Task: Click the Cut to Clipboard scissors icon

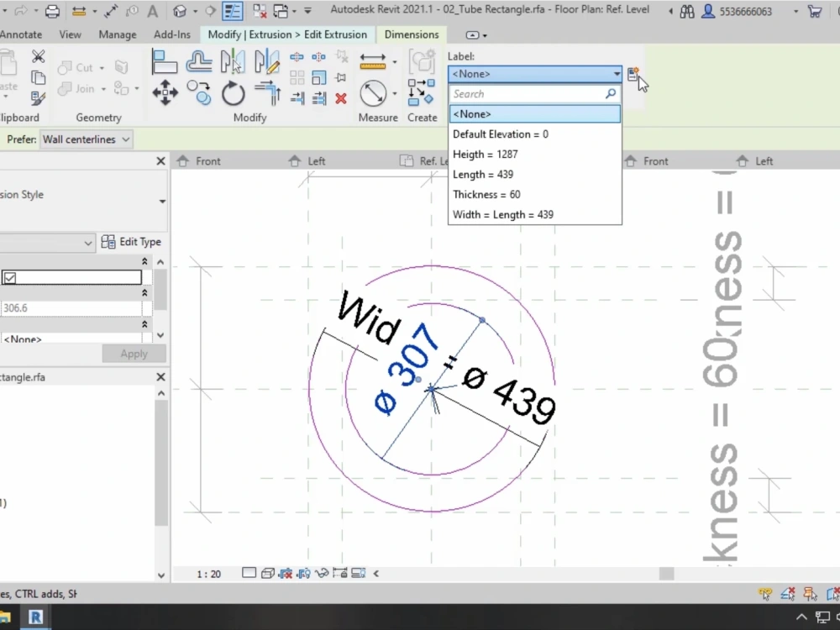Action: (x=38, y=56)
